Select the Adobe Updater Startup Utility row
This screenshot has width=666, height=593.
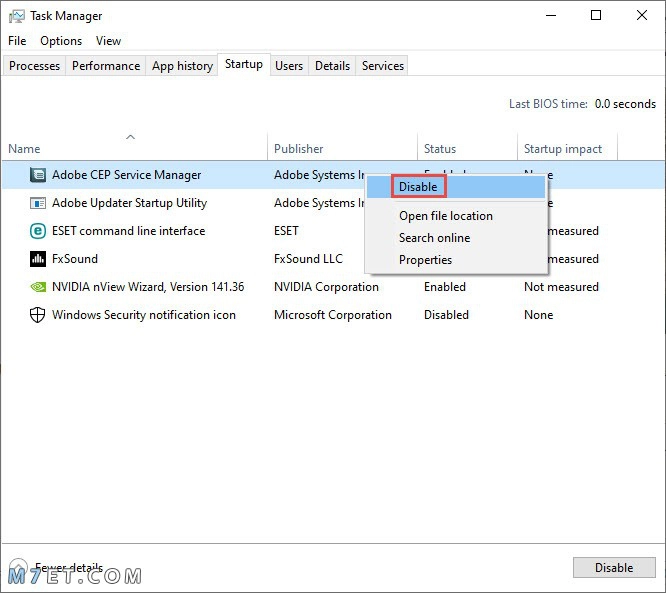[x=333, y=203]
